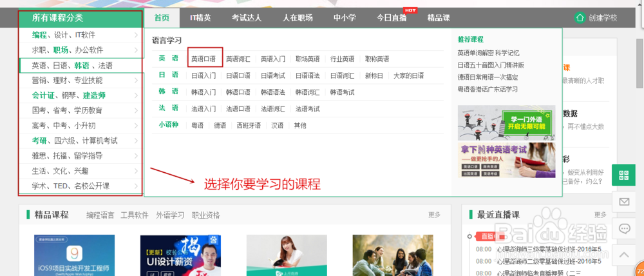This screenshot has height=276, width=644.
Task: Expand 会计证、钢琴、建造师 category arrow
Action: point(136,95)
